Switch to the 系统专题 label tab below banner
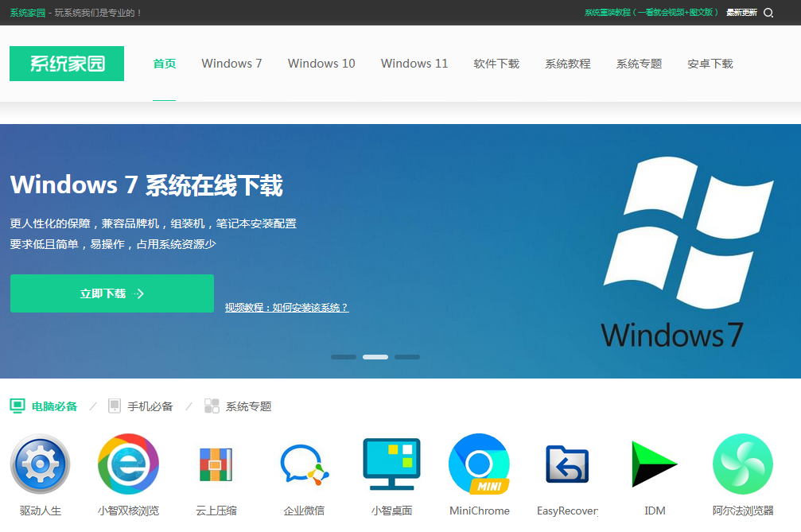This screenshot has height=532, width=801. click(249, 406)
